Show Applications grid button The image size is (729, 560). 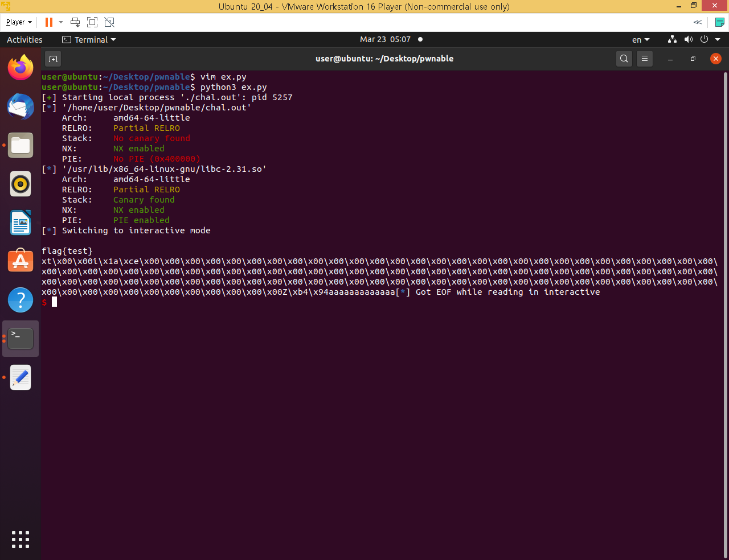[x=21, y=540]
